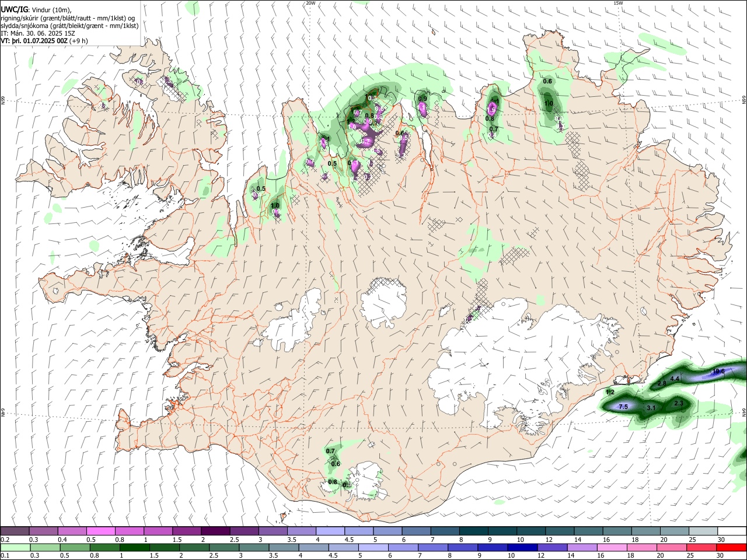747x560 pixels.
Task: Select the crimson 25–30 rain legend swatch
Action: coord(701,547)
